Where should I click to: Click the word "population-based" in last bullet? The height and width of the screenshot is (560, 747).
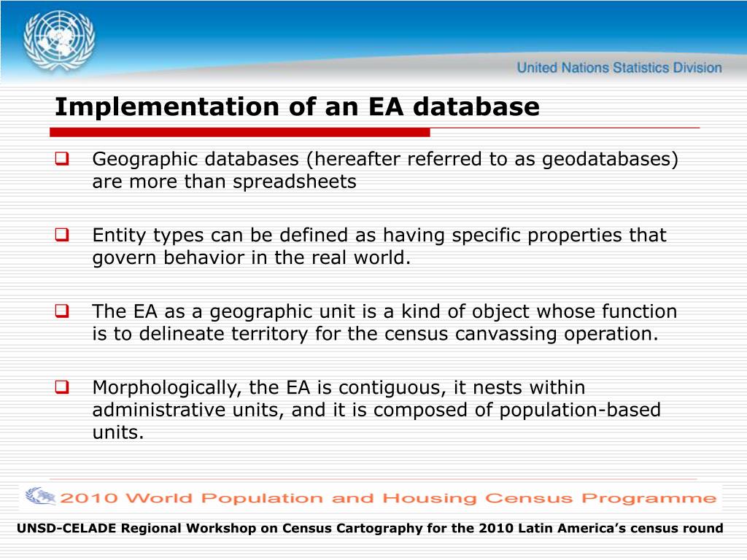(580, 411)
